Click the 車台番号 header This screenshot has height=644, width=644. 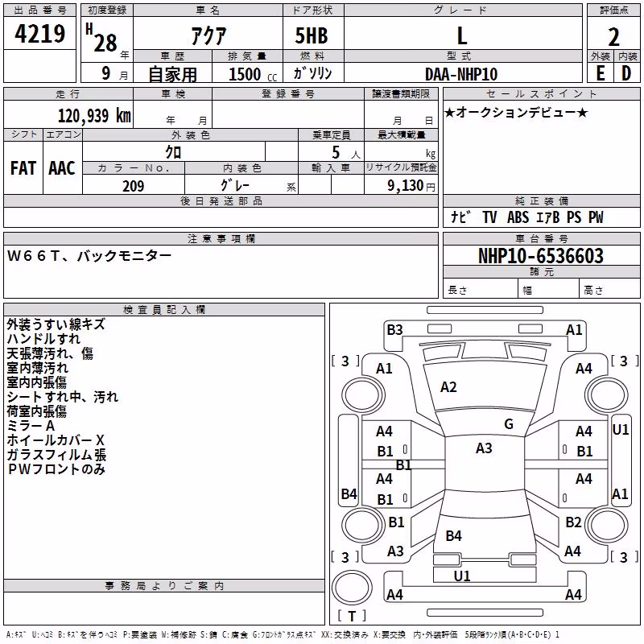pos(541,238)
